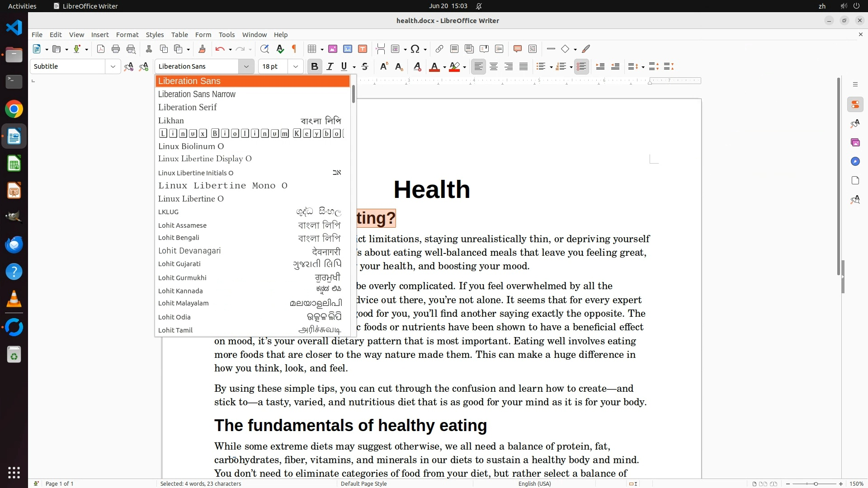Click the Strikethrough formatting icon
The image size is (868, 488).
pos(365,66)
